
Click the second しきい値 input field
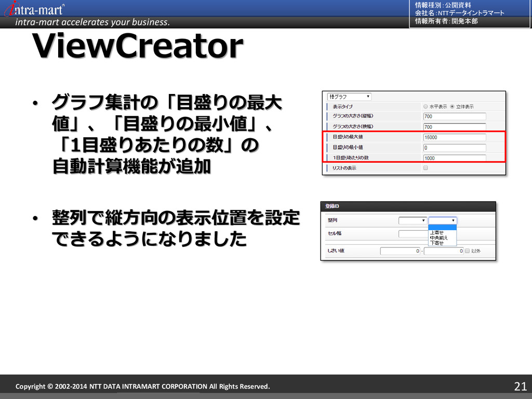[x=444, y=251]
